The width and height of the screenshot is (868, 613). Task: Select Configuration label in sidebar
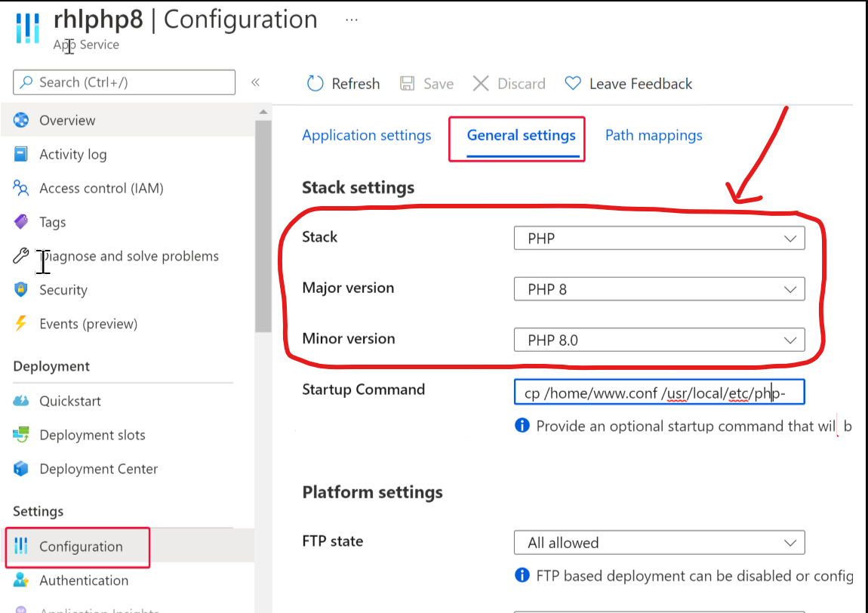81,546
